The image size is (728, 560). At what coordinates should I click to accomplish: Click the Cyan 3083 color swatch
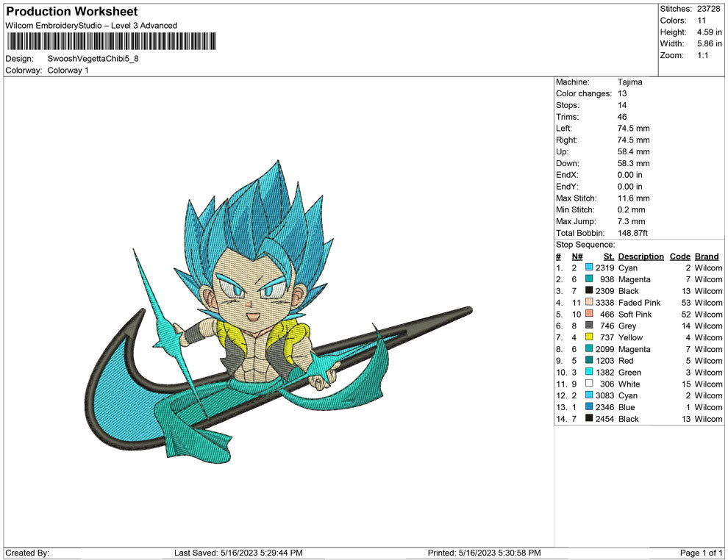tap(589, 395)
